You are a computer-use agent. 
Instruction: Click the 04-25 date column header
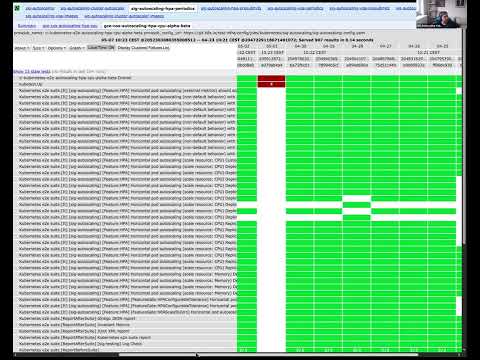click(442, 46)
